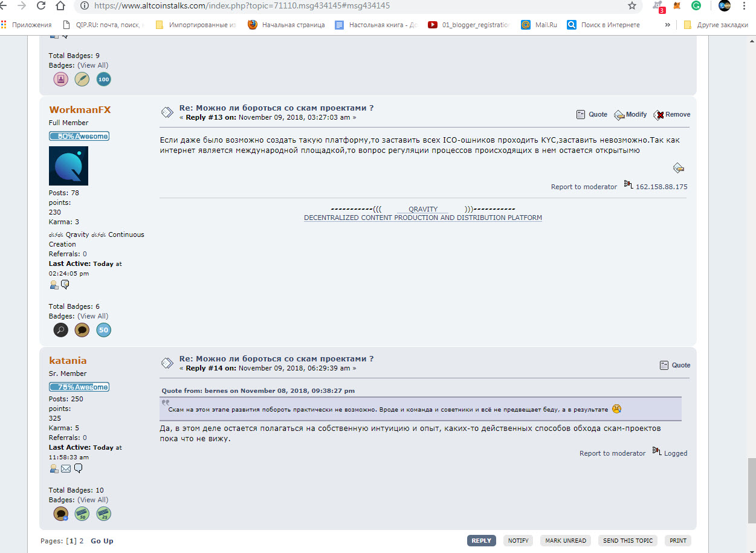Click WorkmanFX brown speech bubble badge

click(x=82, y=330)
